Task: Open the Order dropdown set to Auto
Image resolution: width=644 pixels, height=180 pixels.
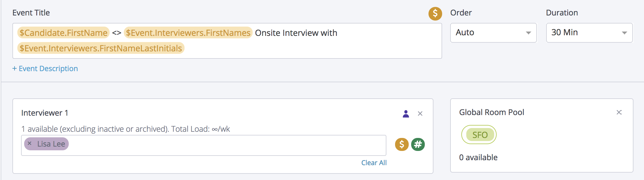Action: coord(489,33)
